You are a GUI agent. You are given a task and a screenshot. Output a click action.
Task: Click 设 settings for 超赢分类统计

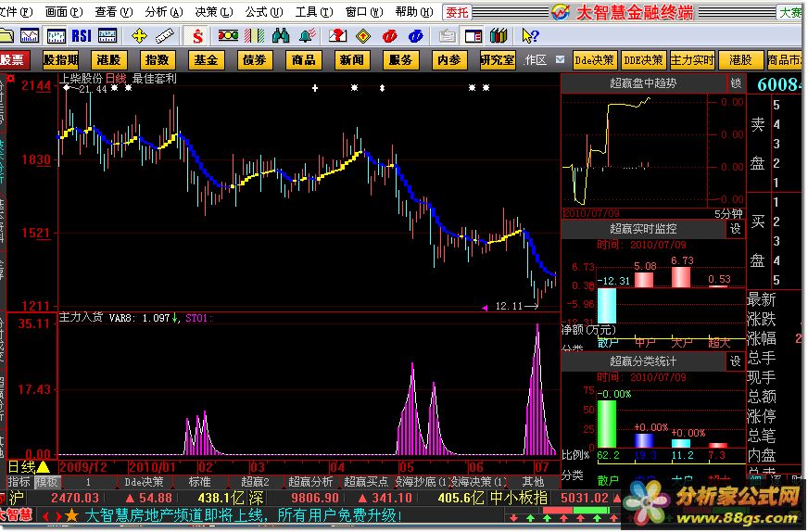736,361
